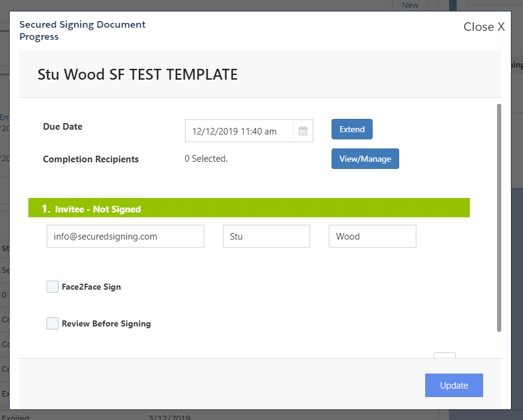Enable the Face2Face Sign checkbox
523x420 pixels.
pos(53,287)
